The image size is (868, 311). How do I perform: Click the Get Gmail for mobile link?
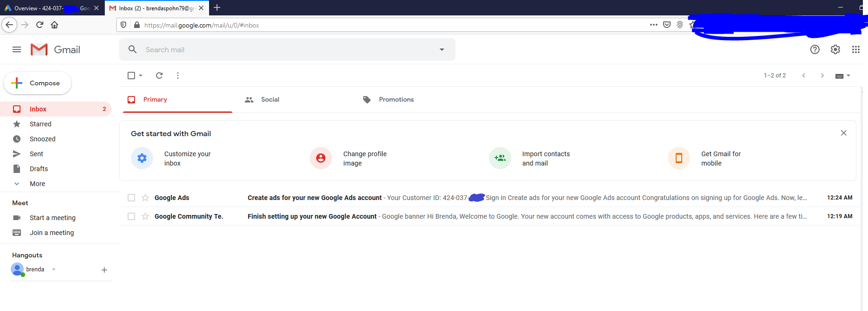(721, 159)
